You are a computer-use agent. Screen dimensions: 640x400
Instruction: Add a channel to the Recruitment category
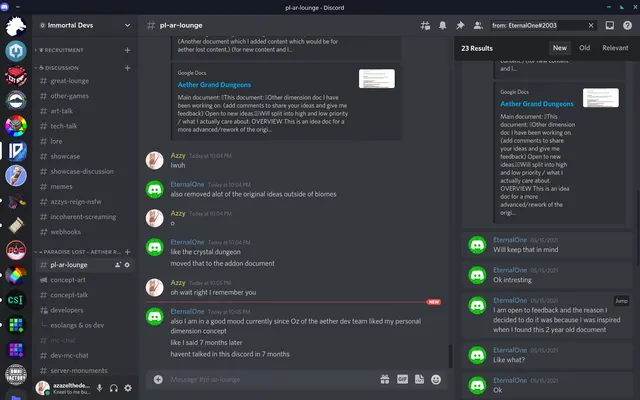[x=127, y=50]
